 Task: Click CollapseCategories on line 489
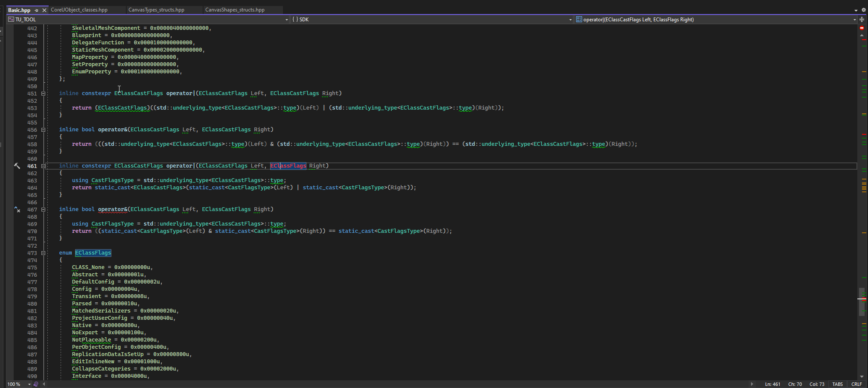point(101,369)
